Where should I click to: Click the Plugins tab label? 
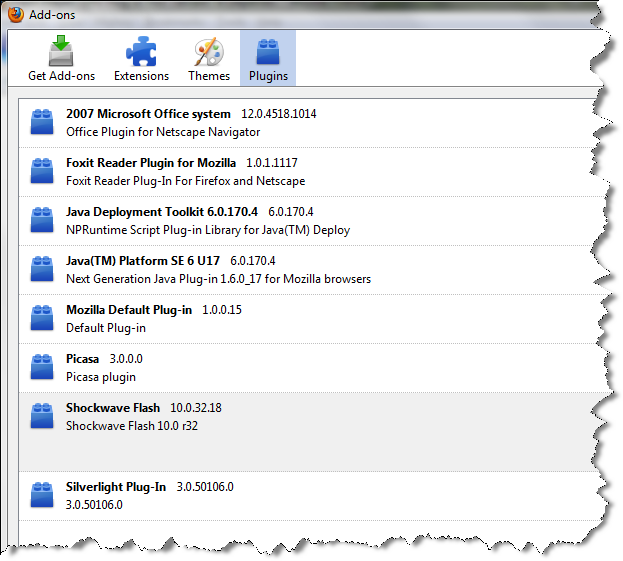[268, 76]
